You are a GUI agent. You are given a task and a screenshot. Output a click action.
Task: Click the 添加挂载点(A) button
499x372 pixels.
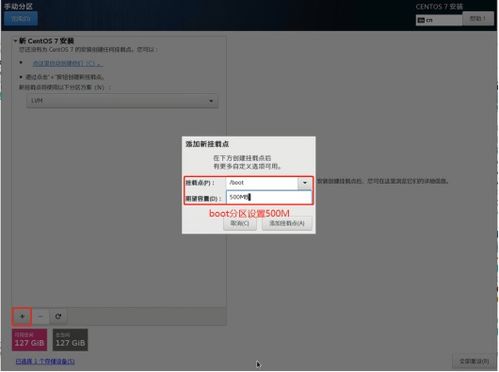[x=287, y=223]
